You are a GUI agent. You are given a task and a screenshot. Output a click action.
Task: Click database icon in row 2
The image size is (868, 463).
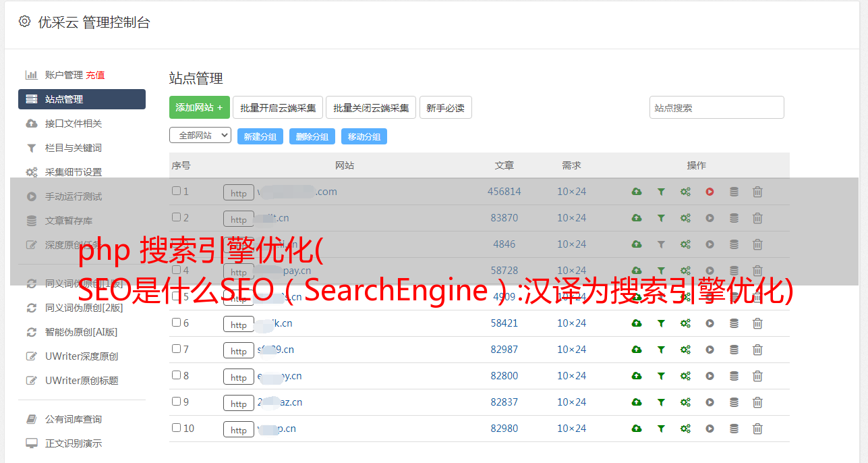(734, 218)
